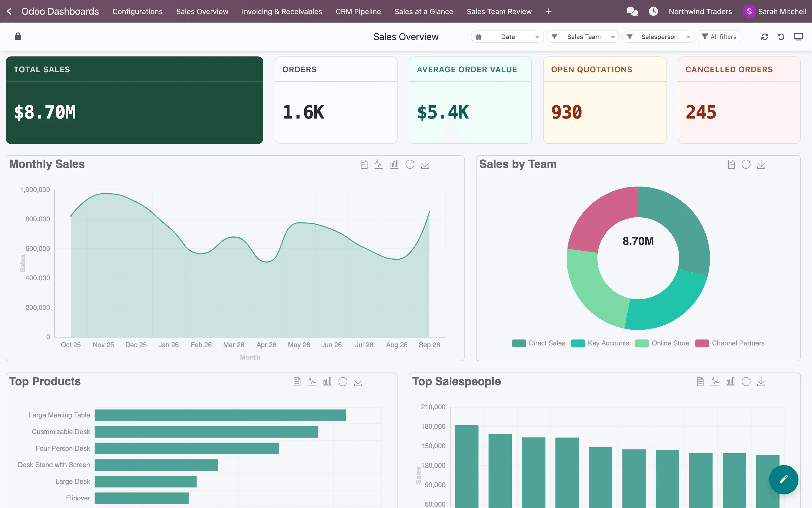Toggle Channel Partners legend entry
This screenshot has width=812, height=508.
coord(730,343)
